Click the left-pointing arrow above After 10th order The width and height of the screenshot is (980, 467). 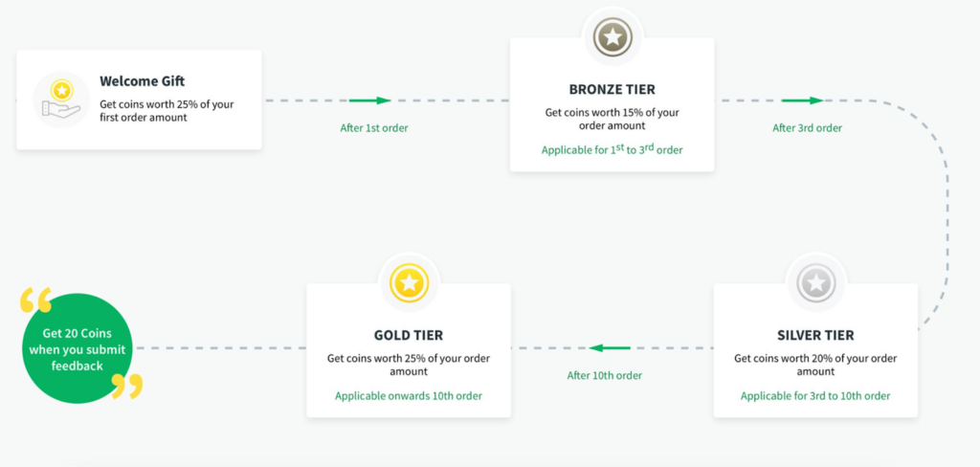click(610, 347)
